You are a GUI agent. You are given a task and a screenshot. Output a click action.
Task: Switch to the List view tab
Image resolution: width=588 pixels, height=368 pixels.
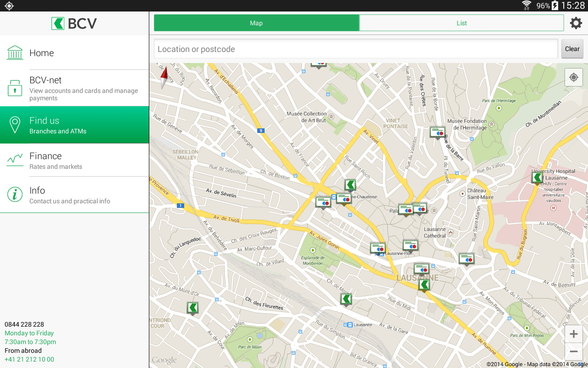coord(461,23)
